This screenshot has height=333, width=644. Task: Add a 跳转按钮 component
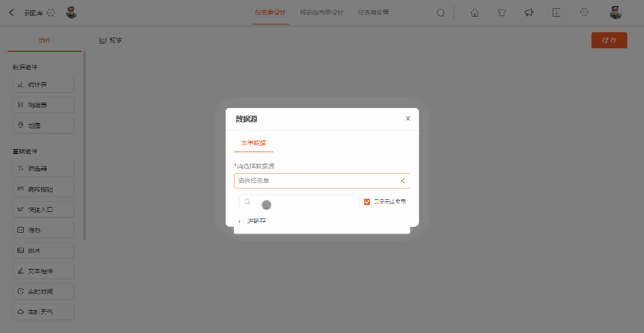pos(43,189)
